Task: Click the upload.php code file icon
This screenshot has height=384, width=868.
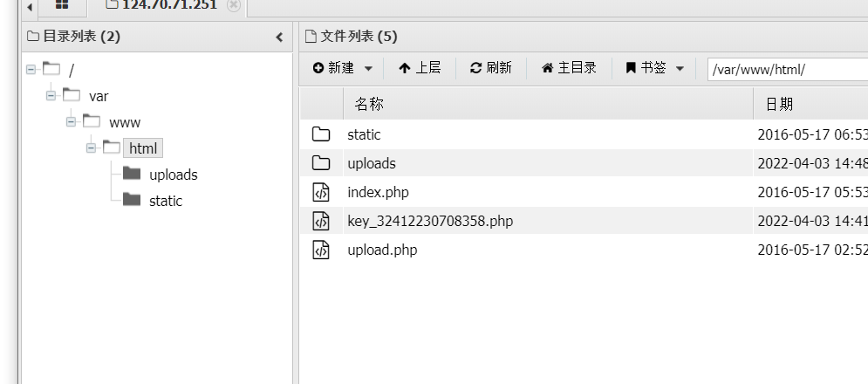Action: pyautogui.click(x=321, y=250)
